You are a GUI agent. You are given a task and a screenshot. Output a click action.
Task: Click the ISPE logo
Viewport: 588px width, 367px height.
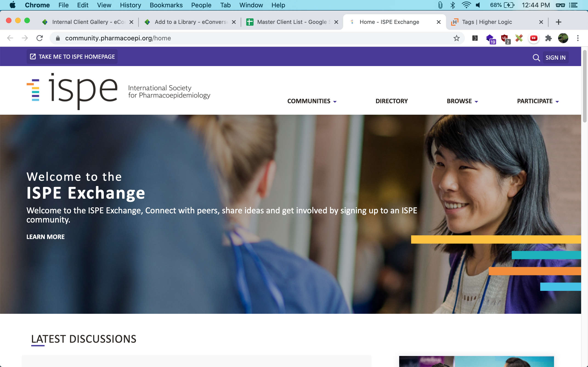(x=72, y=91)
